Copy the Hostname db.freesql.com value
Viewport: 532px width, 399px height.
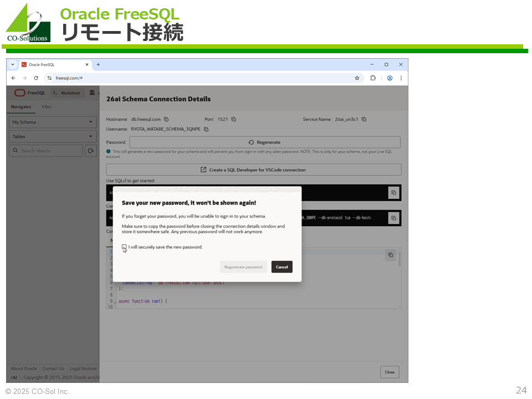pos(166,119)
